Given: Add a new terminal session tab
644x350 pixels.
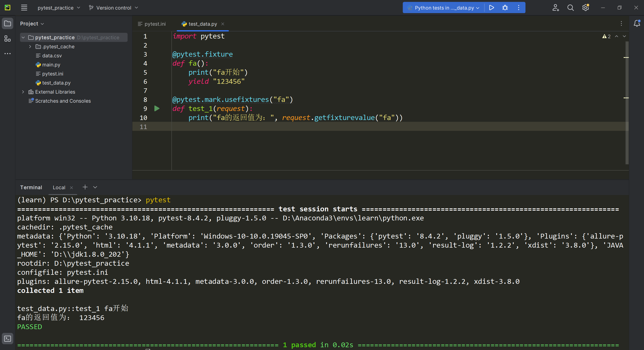Looking at the screenshot, I should pos(85,187).
